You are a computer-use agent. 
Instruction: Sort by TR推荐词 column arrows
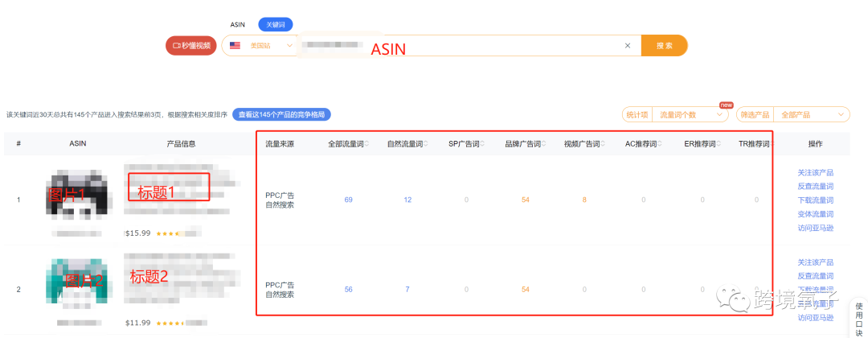(771, 144)
